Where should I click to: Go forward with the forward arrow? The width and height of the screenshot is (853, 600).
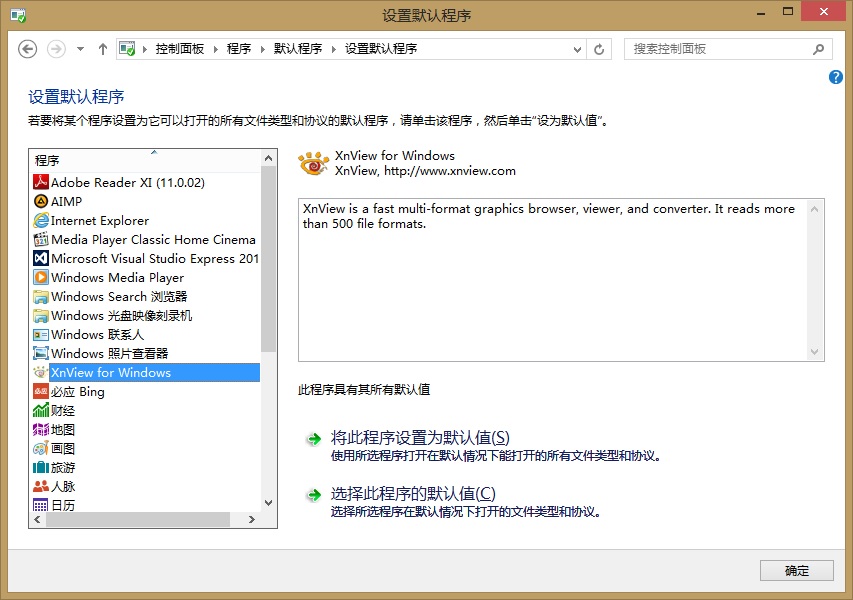tap(56, 49)
